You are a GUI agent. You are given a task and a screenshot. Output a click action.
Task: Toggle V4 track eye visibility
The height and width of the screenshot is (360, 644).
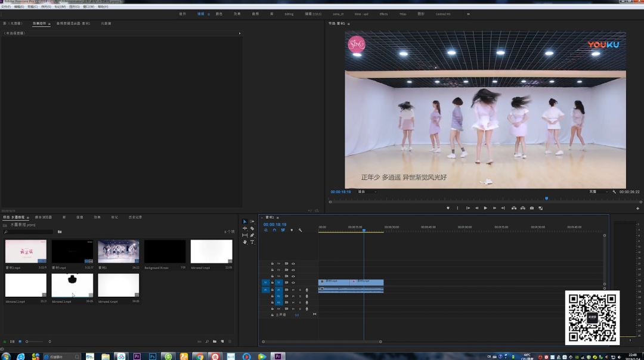[x=293, y=264]
